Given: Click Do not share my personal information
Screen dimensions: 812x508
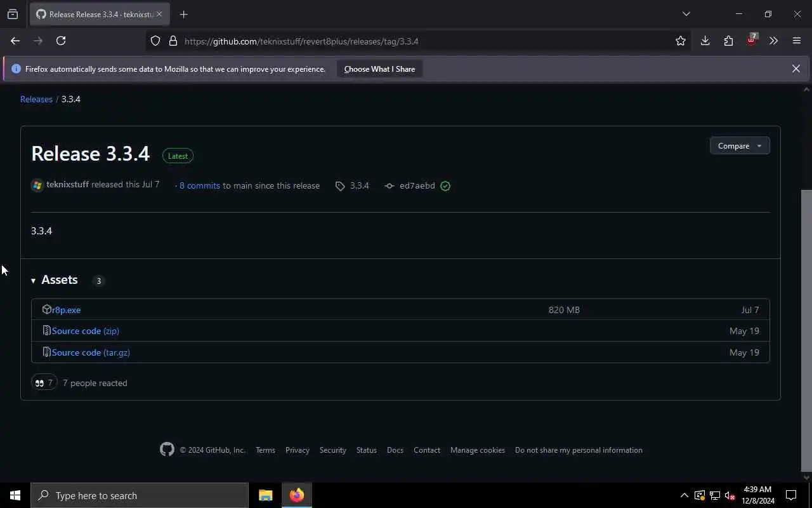Looking at the screenshot, I should pyautogui.click(x=579, y=450).
